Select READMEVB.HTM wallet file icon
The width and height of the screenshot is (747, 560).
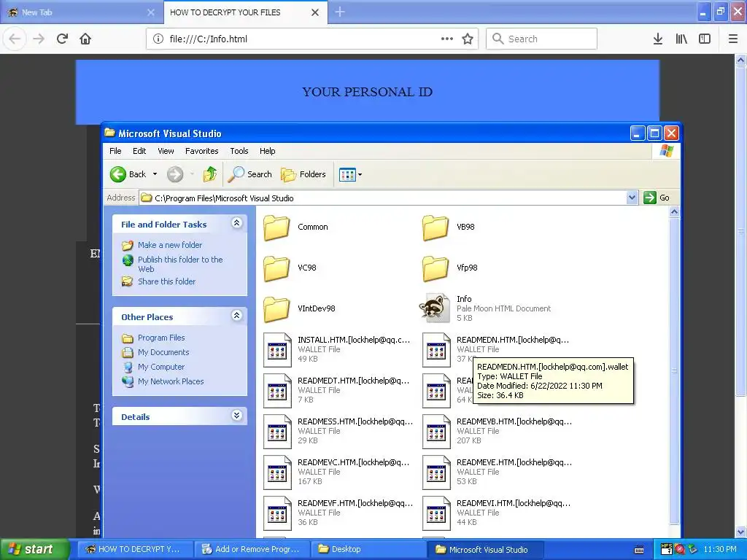click(436, 432)
